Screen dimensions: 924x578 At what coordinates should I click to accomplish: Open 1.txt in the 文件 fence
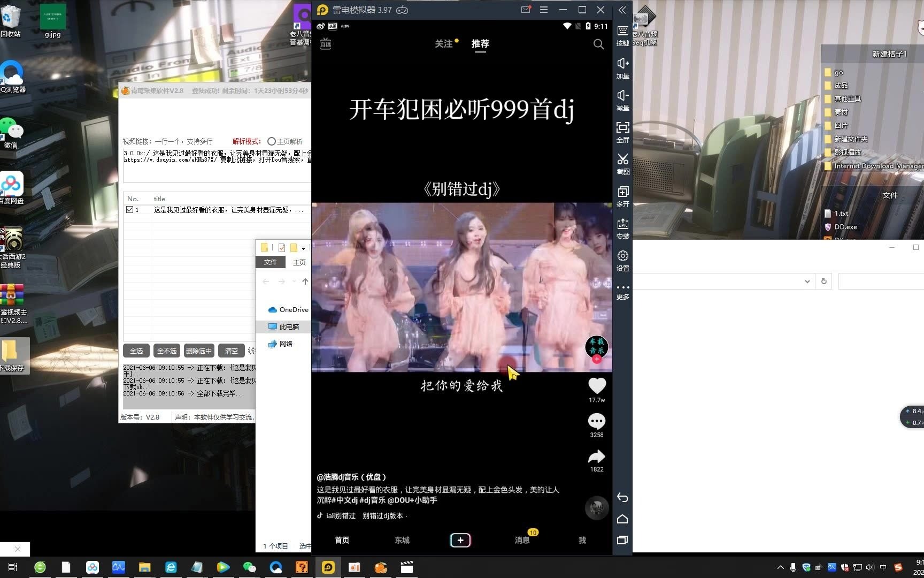[x=837, y=214]
